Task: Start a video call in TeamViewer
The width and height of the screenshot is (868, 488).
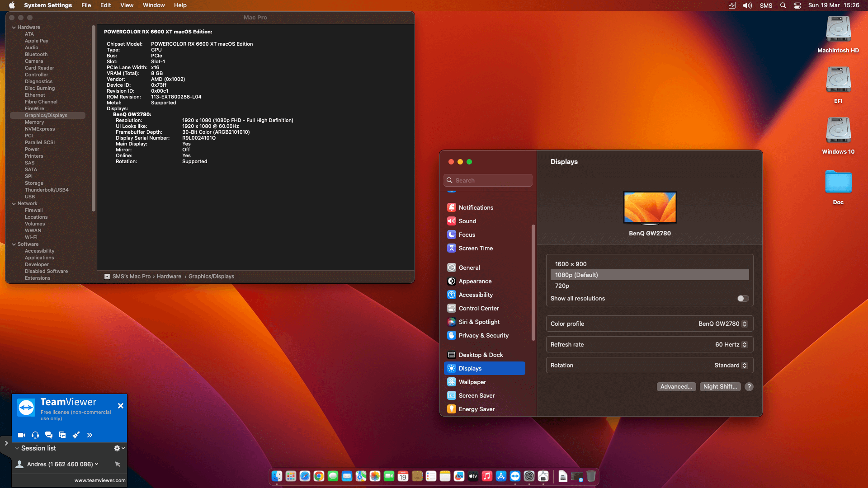Action: [21, 435]
